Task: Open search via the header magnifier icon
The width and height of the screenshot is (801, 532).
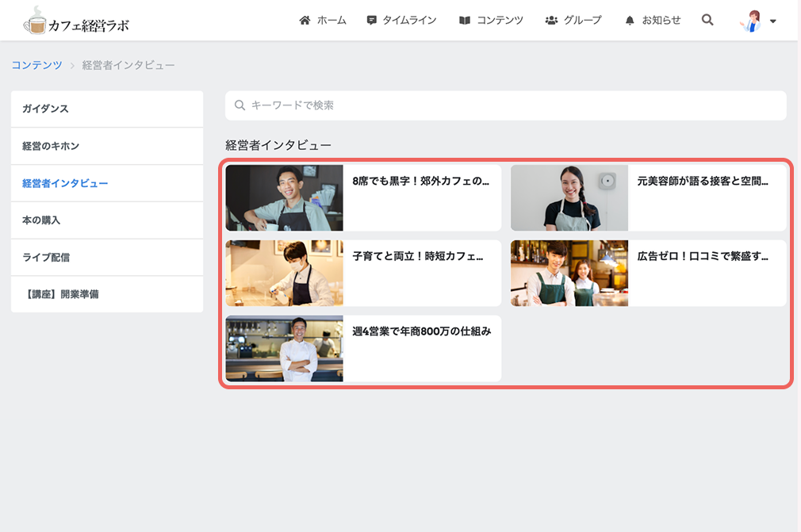Action: click(707, 20)
